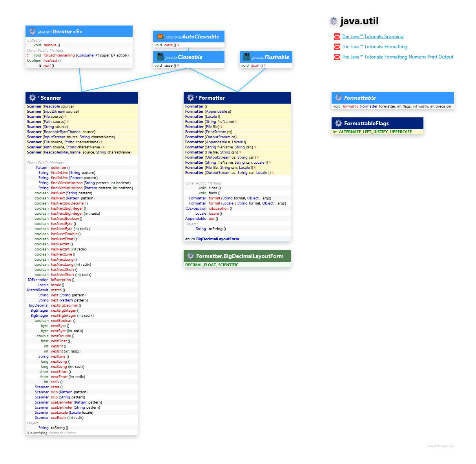476x464 pixels.
Task: Click Formatter ioException () method
Action: [x=220, y=208]
